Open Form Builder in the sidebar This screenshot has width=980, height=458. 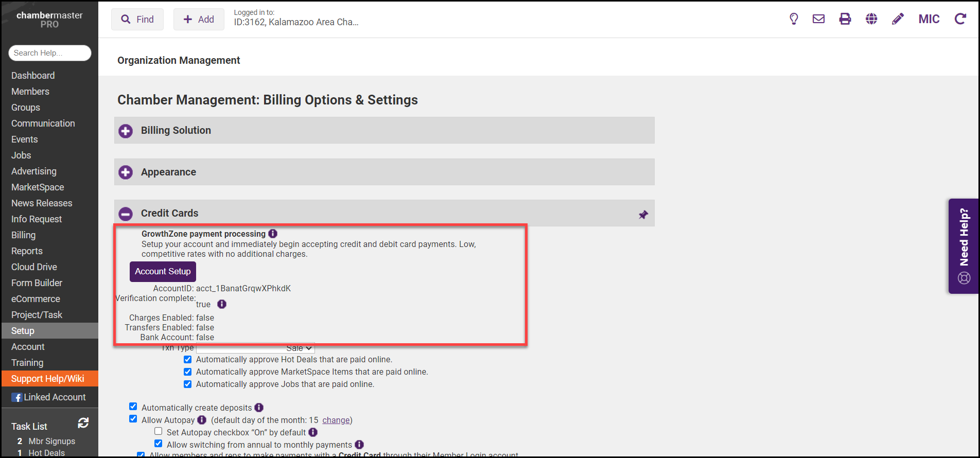tap(37, 283)
